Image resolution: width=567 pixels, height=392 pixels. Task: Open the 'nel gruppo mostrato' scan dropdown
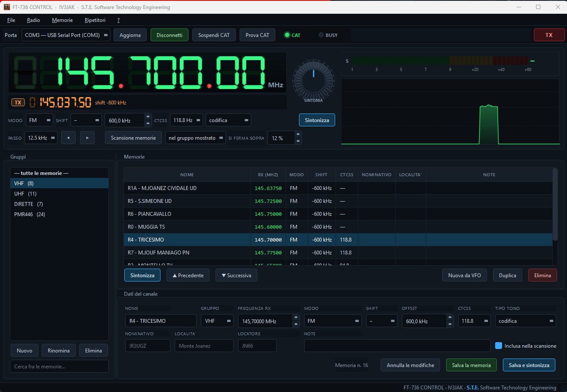point(195,138)
